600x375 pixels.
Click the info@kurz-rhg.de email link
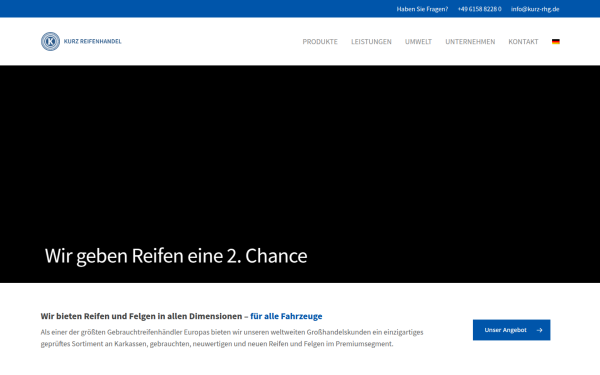pyautogui.click(x=535, y=9)
